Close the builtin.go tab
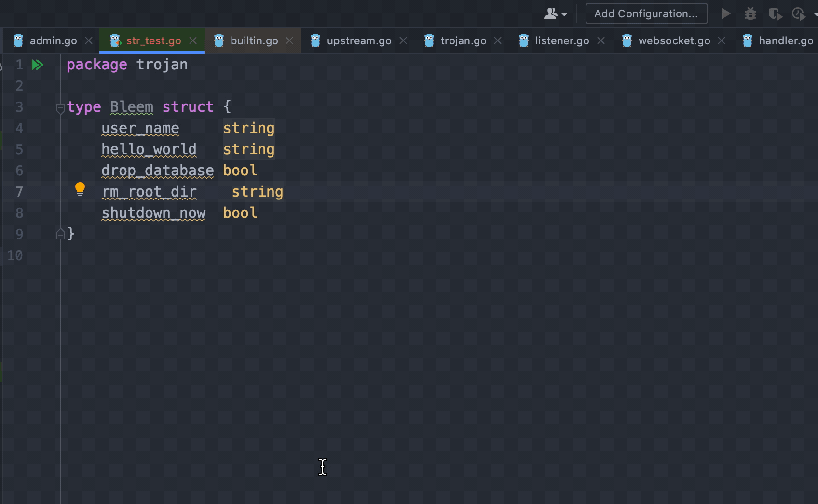 click(x=289, y=41)
